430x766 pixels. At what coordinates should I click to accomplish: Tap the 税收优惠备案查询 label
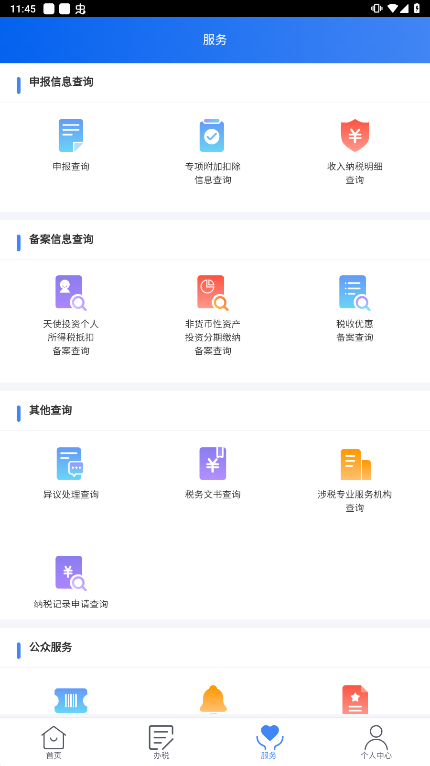355,331
